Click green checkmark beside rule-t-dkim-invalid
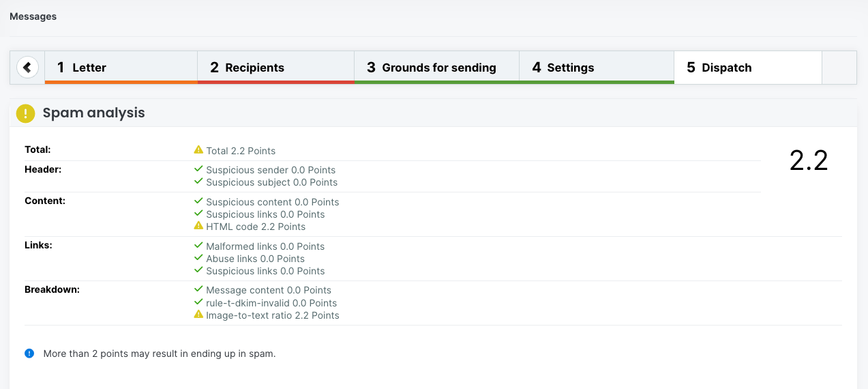The image size is (868, 389). pos(198,302)
